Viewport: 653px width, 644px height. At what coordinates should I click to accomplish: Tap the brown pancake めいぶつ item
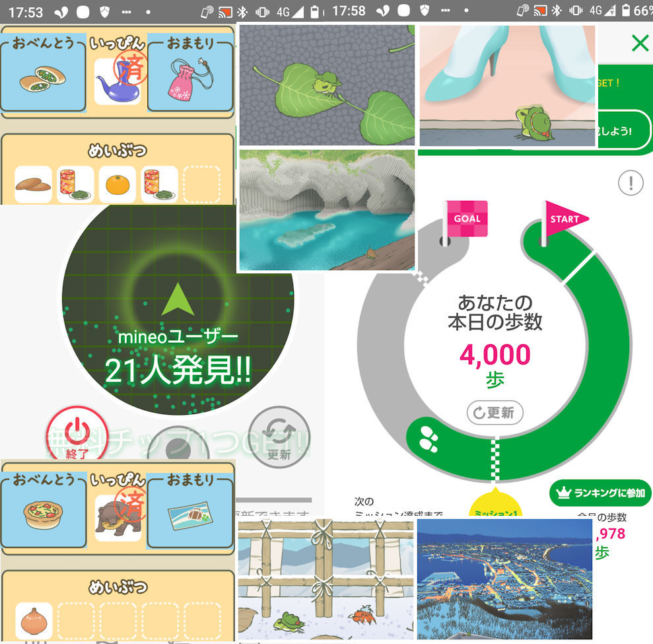point(33,184)
